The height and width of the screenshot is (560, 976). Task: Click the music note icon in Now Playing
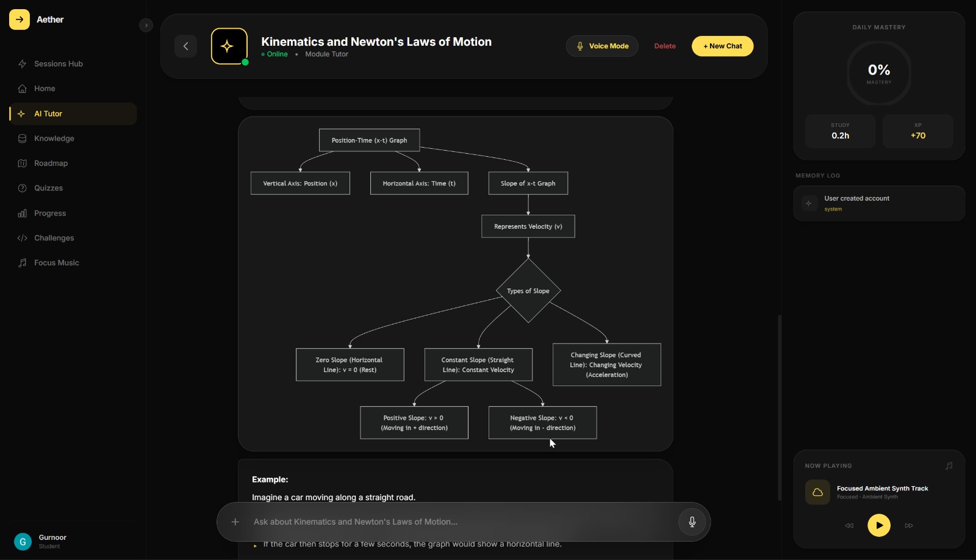(949, 465)
